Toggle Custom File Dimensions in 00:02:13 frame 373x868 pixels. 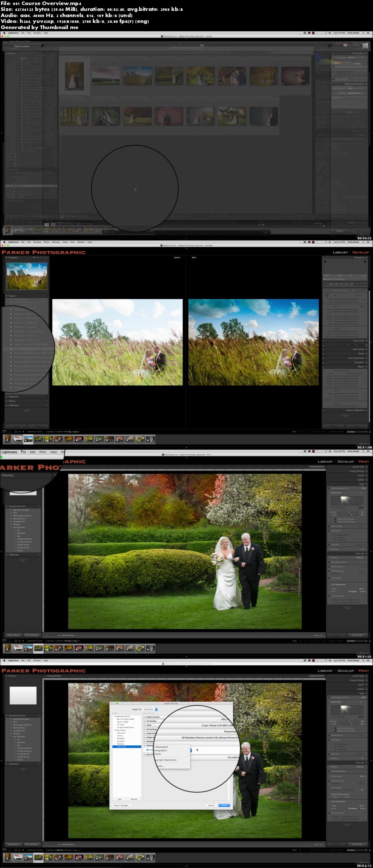point(330,794)
